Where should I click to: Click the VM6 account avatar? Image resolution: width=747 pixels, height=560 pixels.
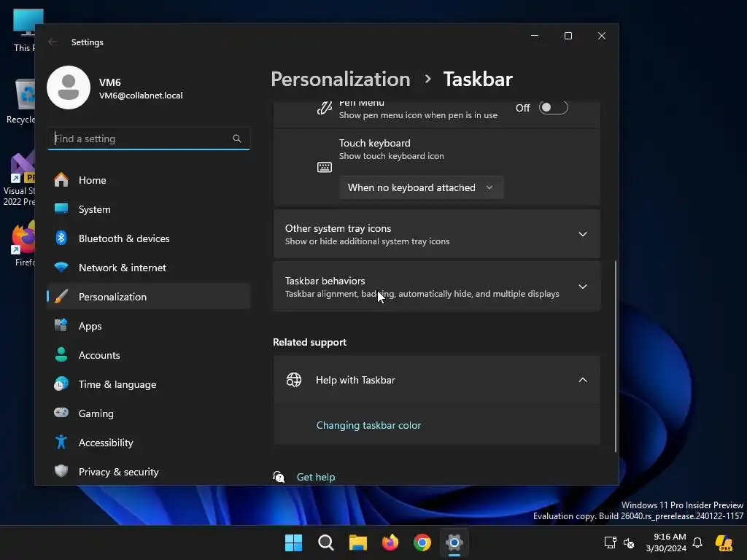click(x=69, y=87)
